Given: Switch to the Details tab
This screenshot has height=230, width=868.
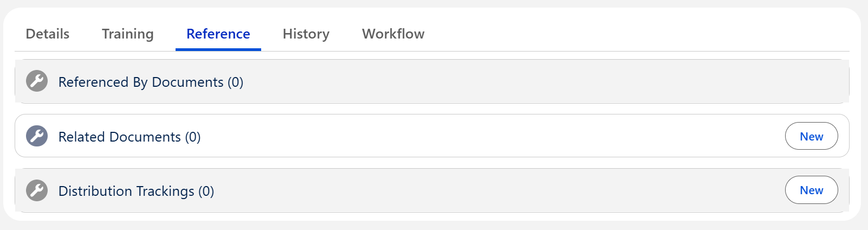Looking at the screenshot, I should [x=48, y=34].
